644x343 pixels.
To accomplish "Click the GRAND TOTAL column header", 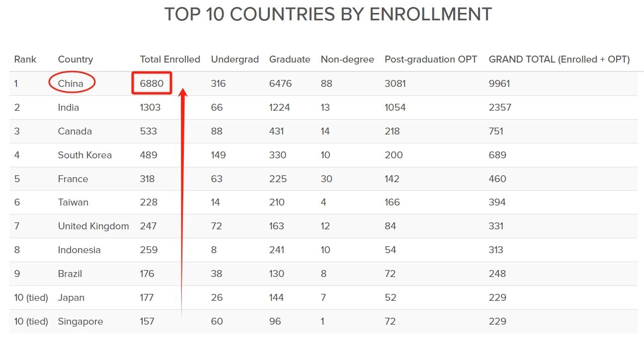I will click(559, 60).
